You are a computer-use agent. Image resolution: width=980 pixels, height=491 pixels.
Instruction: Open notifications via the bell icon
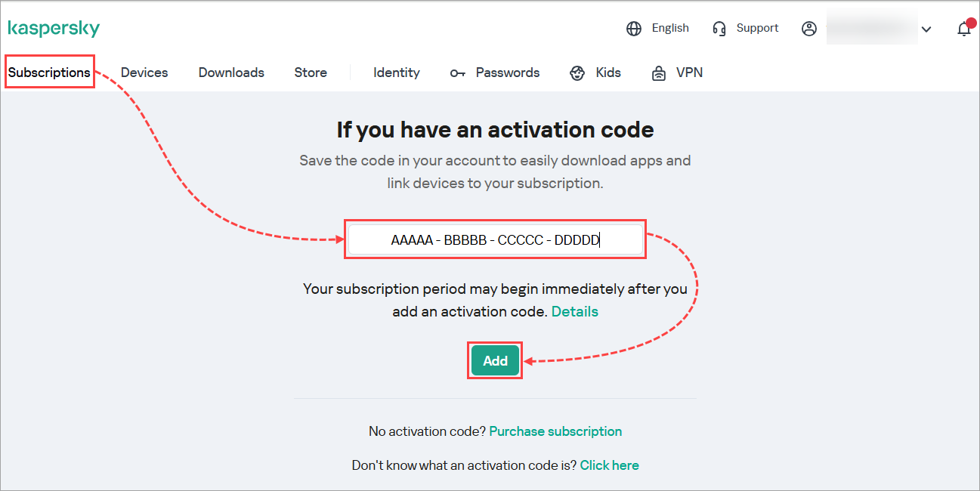964,28
